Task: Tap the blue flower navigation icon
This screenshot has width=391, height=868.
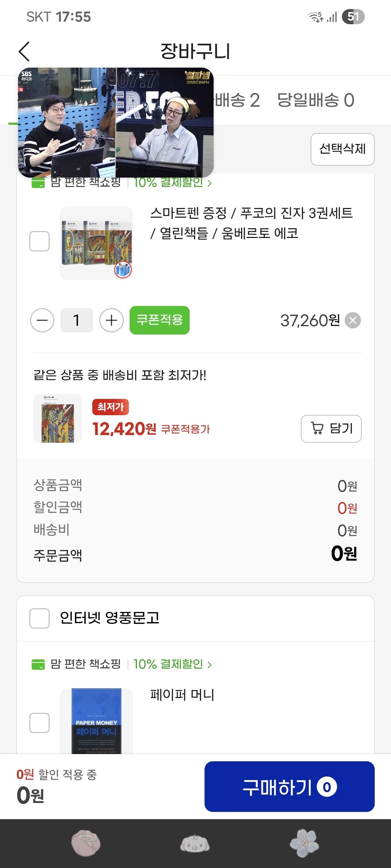Action: pos(304,843)
